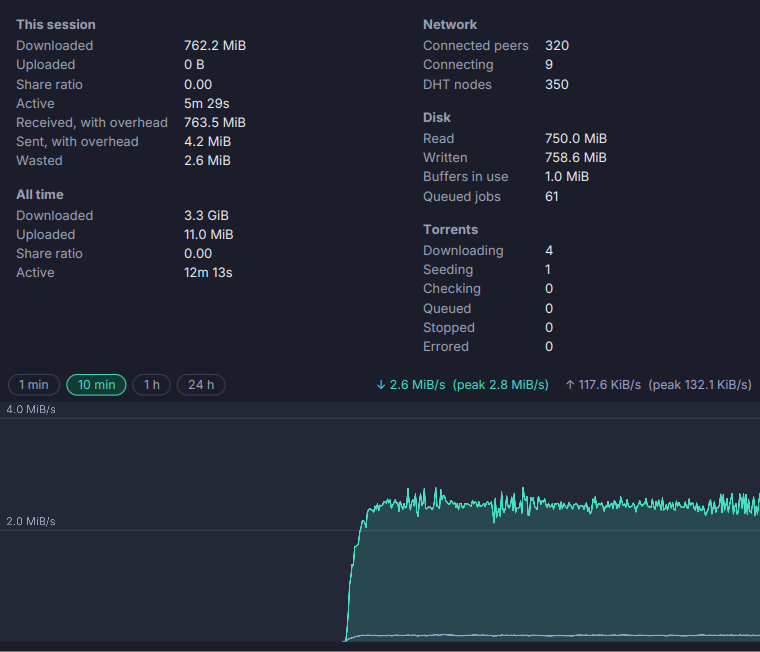Click Connected peers value 320

pos(557,46)
